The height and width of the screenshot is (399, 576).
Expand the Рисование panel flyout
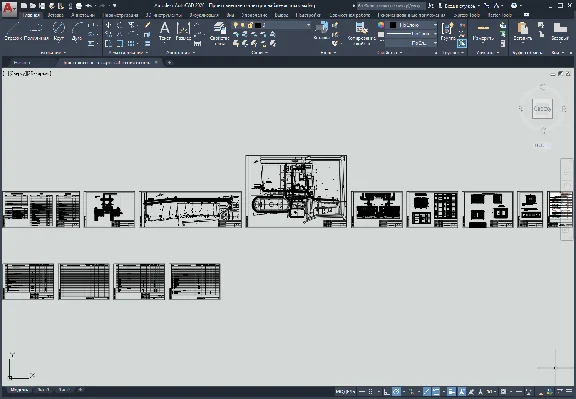[x=53, y=53]
